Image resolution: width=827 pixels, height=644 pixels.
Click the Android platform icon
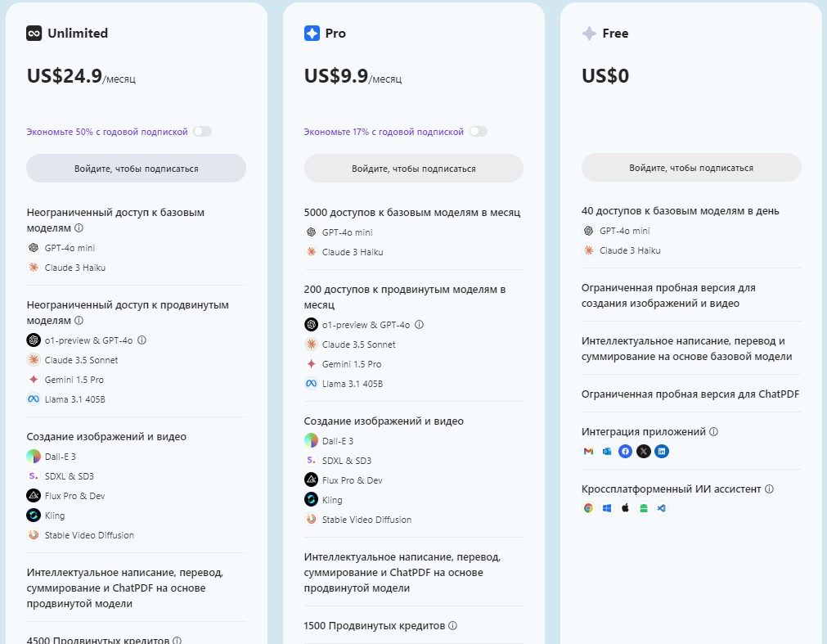(x=644, y=508)
